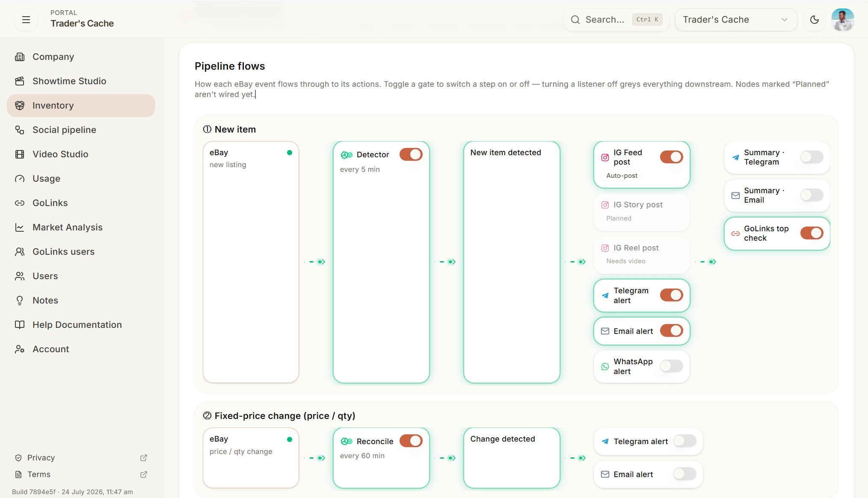
Task: Focus the Search field
Action: tap(616, 20)
